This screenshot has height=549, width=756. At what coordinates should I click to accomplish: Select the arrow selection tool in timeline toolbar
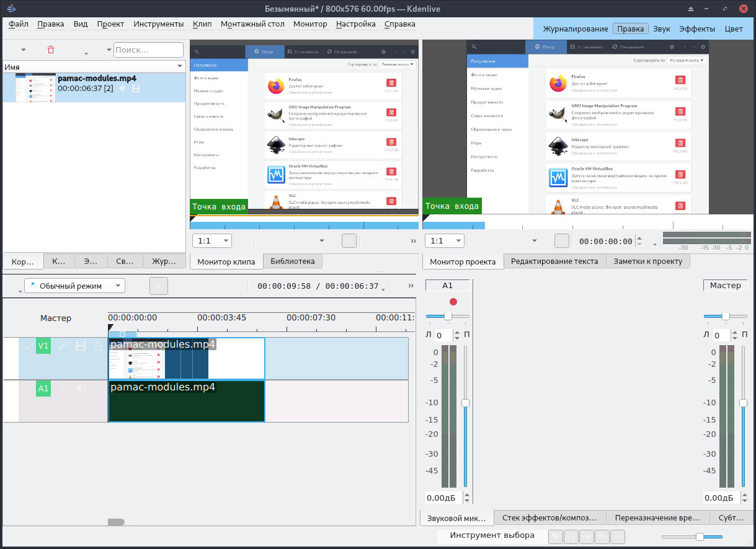pyautogui.click(x=159, y=286)
